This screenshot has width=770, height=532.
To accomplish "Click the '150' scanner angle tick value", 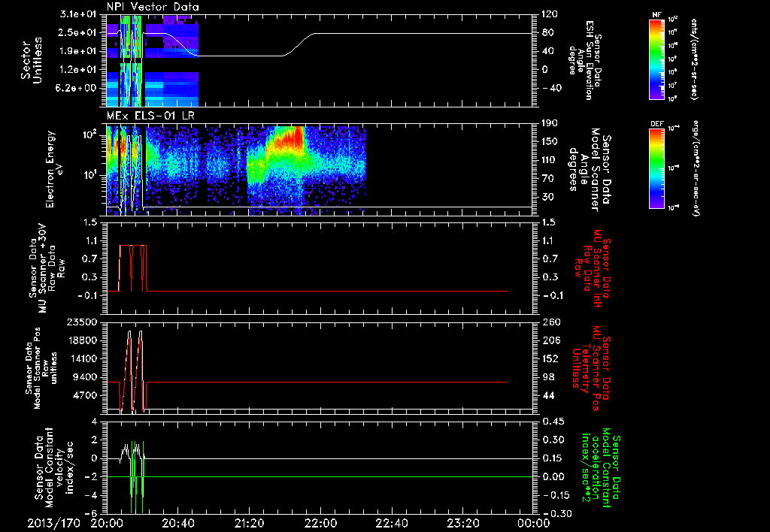I will click(x=550, y=141).
